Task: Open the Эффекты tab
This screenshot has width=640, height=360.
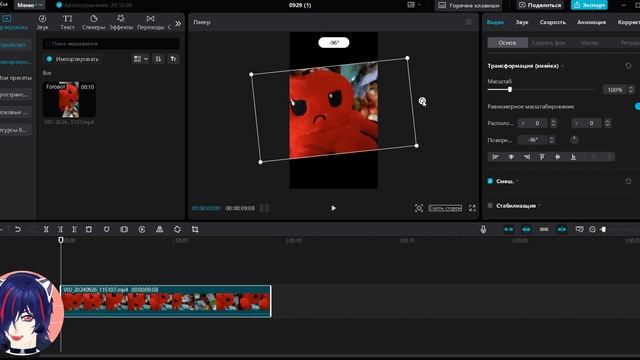Action: (x=121, y=22)
